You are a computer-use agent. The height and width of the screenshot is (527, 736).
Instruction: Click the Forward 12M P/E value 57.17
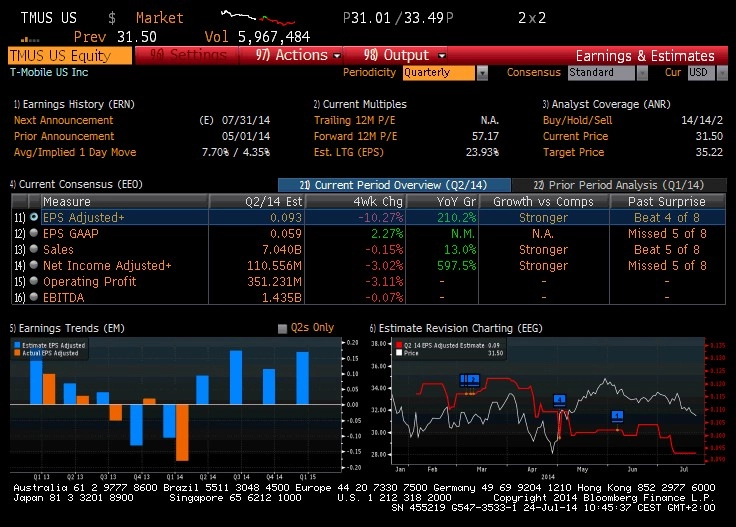(485, 136)
